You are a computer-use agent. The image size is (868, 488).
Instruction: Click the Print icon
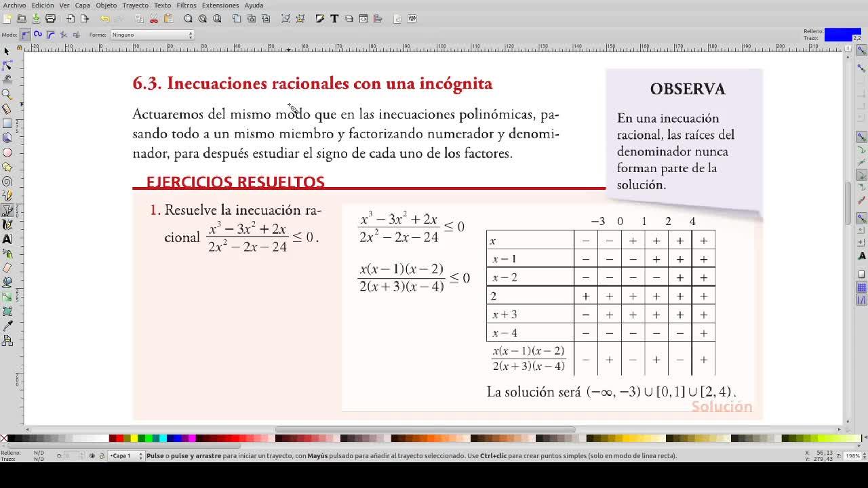tap(50, 19)
